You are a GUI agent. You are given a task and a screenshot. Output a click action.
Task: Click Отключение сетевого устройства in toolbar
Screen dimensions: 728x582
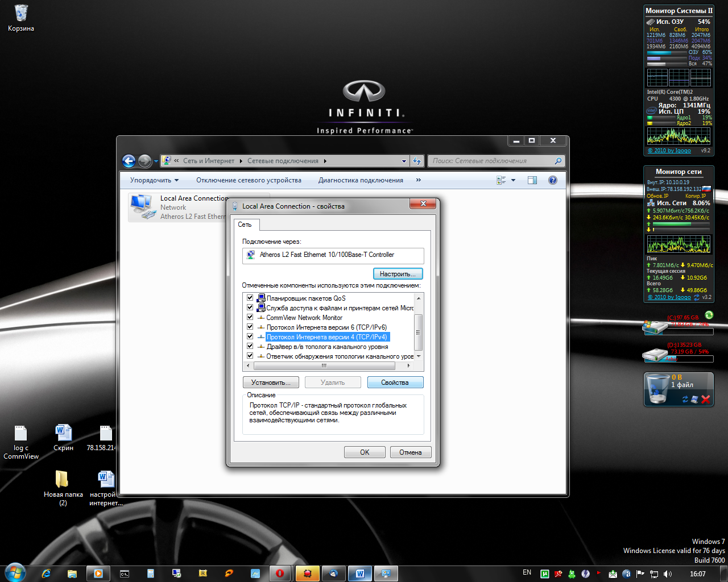pos(249,180)
